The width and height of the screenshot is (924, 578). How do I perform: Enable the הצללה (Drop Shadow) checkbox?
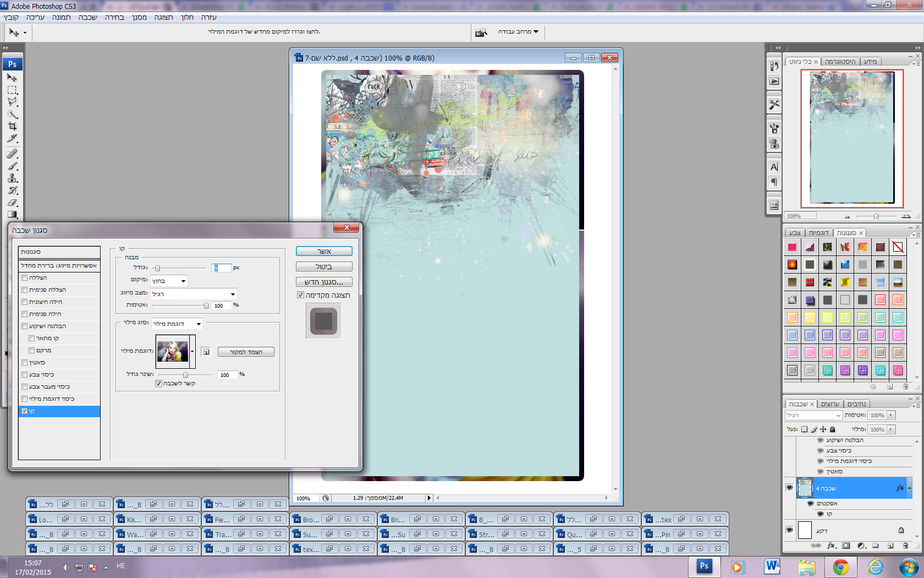24,278
